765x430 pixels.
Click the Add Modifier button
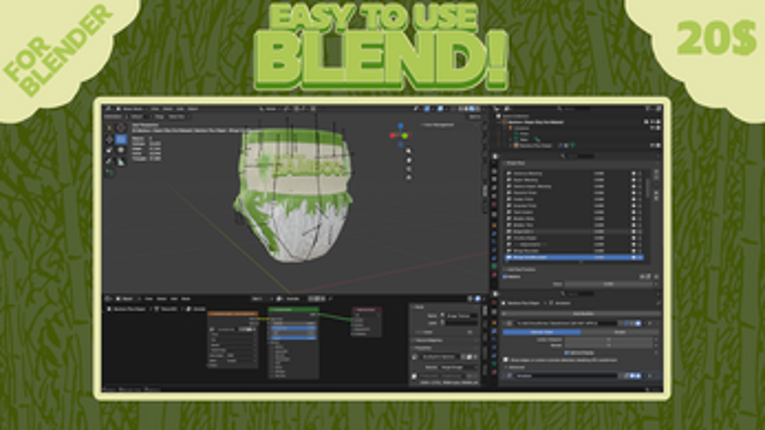pyautogui.click(x=583, y=314)
